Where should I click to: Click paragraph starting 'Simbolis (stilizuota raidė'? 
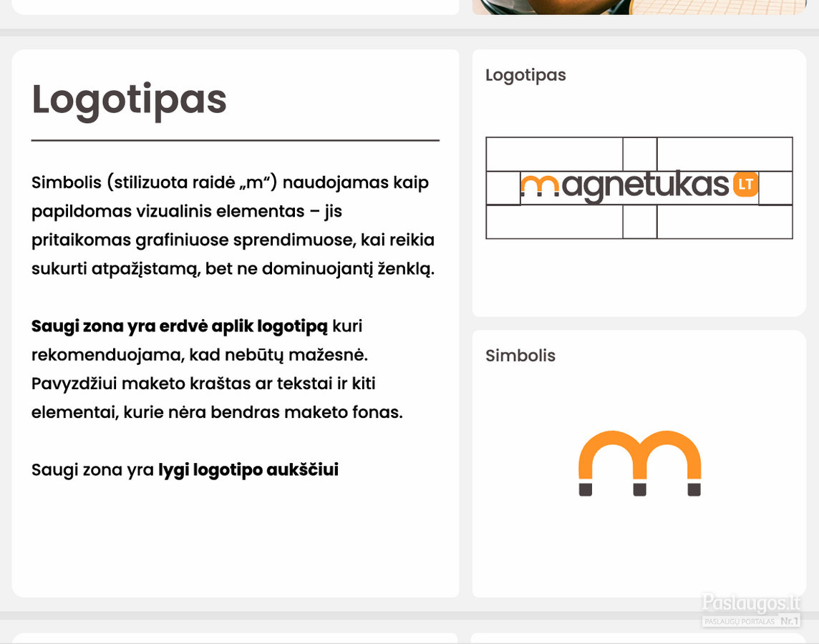(x=233, y=225)
